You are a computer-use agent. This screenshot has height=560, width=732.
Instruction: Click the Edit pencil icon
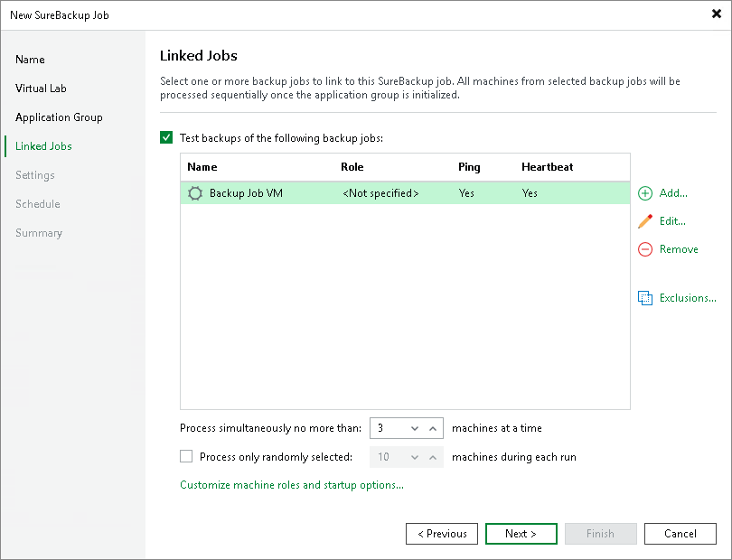[644, 220]
